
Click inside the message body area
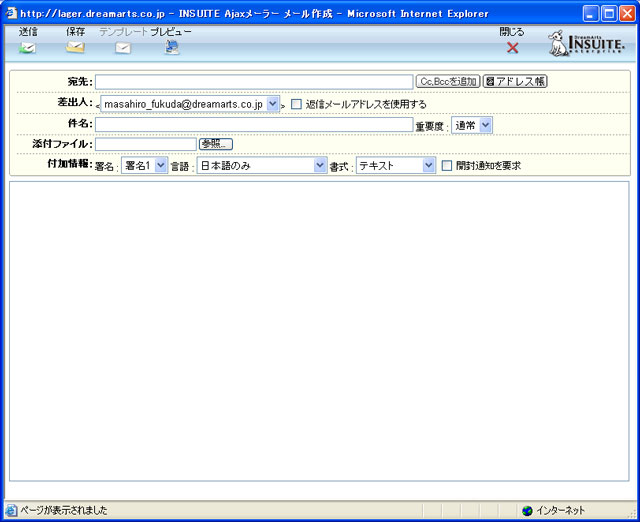(x=319, y=331)
